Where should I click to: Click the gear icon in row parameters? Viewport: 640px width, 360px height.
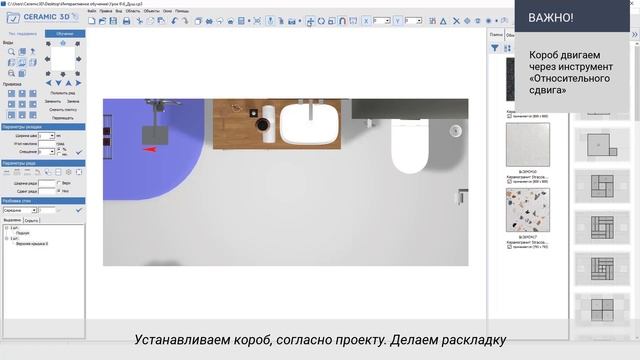pyautogui.click(x=69, y=173)
